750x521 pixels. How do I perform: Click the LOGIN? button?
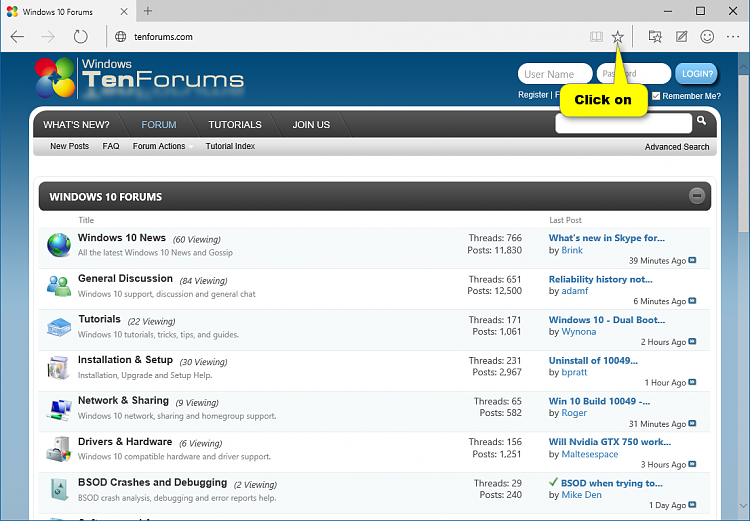(x=696, y=74)
